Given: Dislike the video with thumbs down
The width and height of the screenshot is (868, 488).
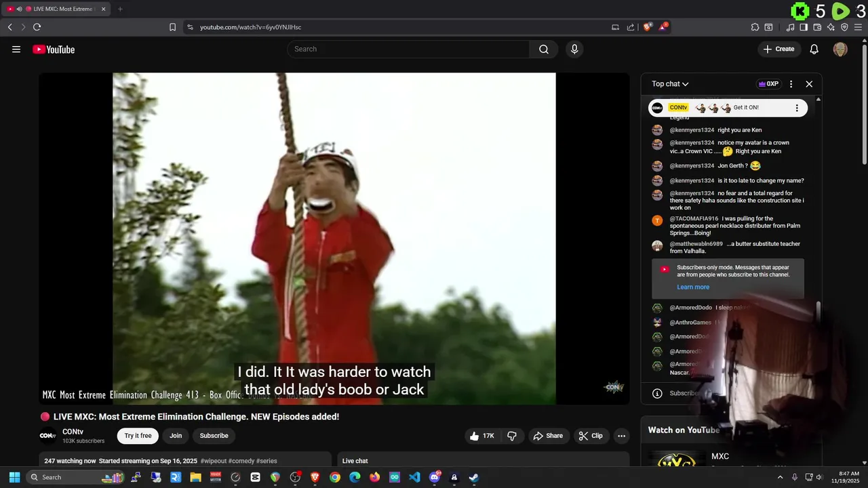Looking at the screenshot, I should coord(512,436).
